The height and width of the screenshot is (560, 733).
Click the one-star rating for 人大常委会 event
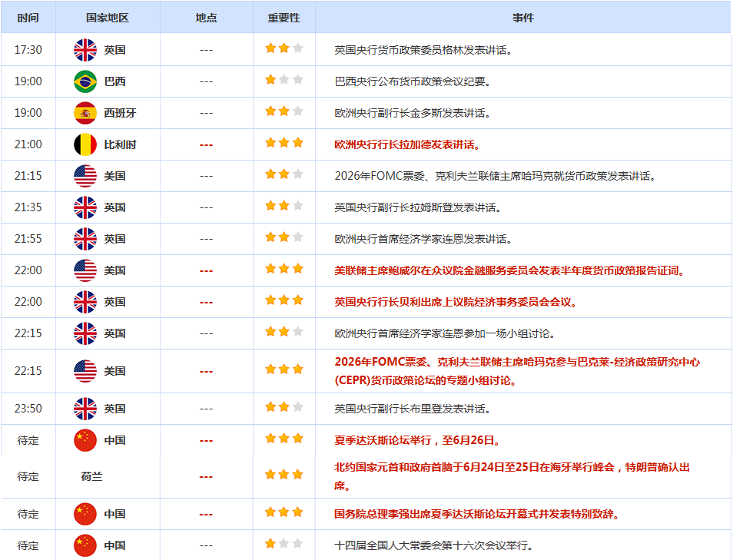[284, 544]
